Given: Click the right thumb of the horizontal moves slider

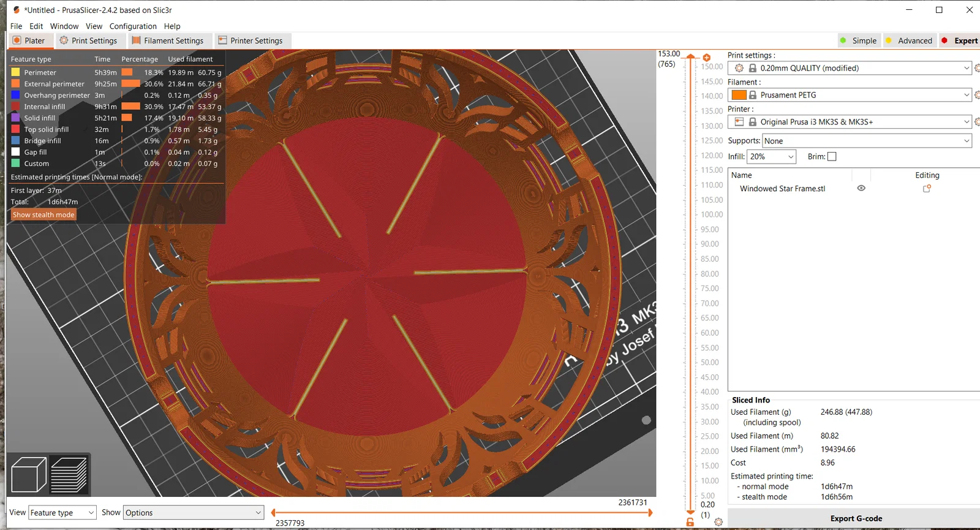Looking at the screenshot, I should [x=650, y=512].
